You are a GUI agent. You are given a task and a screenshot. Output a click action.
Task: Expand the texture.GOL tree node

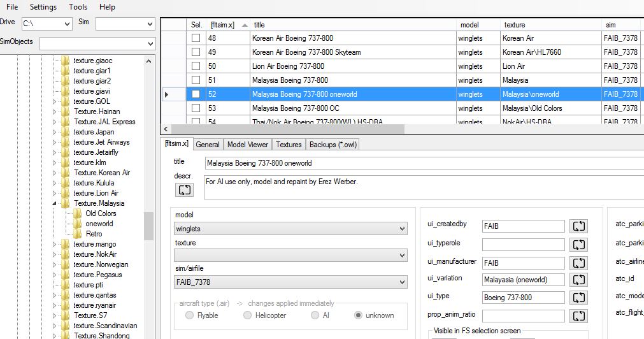(x=54, y=101)
